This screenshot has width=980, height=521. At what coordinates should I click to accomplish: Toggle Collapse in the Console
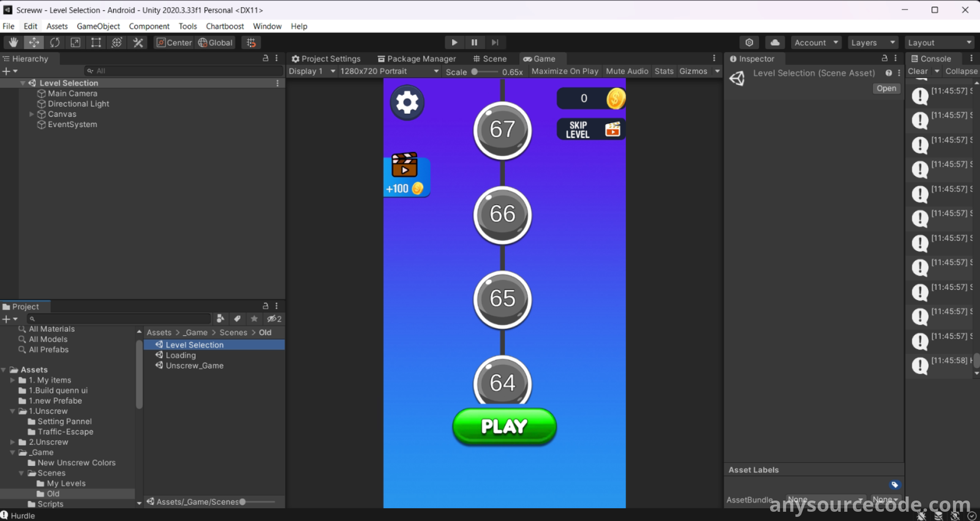click(961, 71)
